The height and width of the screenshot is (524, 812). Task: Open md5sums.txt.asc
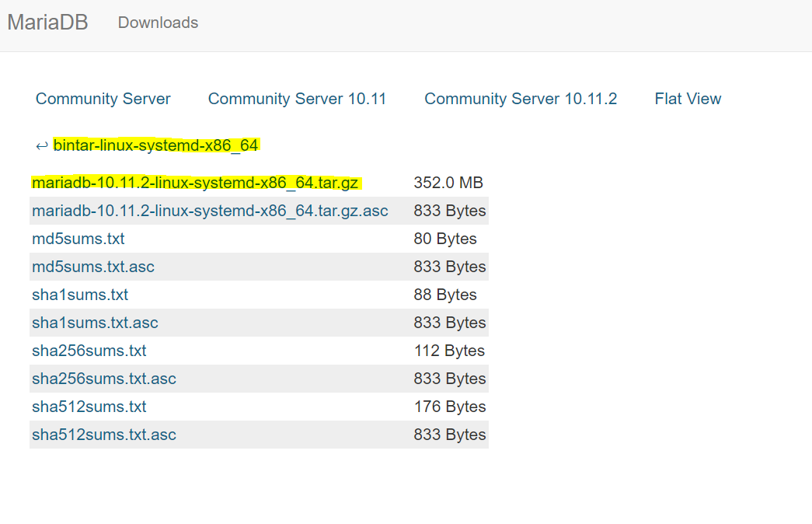tap(93, 267)
